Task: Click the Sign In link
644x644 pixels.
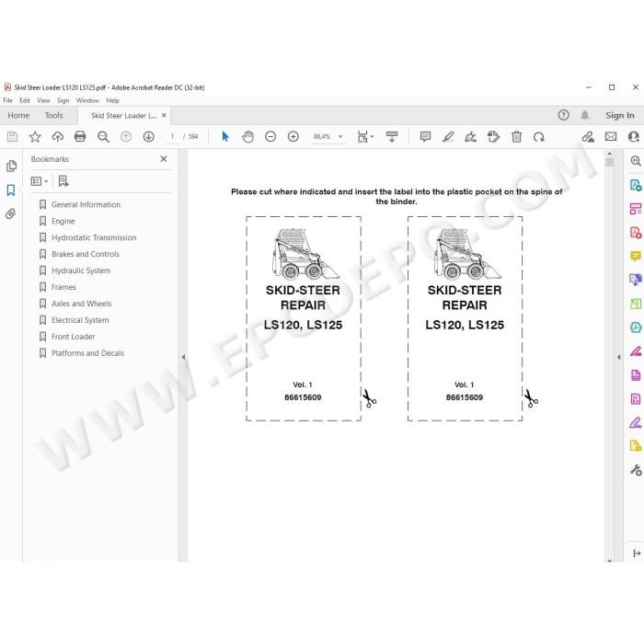Action: pyautogui.click(x=620, y=115)
